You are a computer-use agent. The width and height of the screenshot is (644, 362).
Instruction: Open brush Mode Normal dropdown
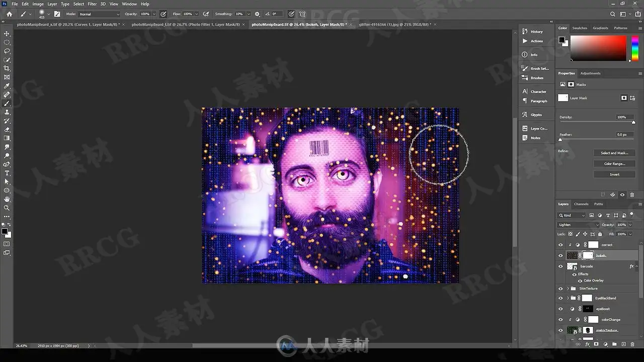[x=99, y=14]
